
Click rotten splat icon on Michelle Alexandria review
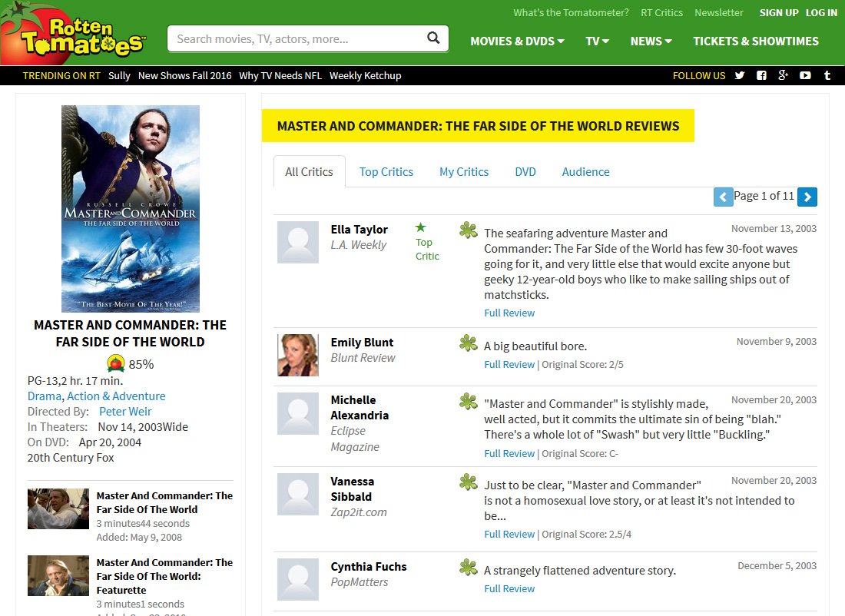(x=469, y=401)
